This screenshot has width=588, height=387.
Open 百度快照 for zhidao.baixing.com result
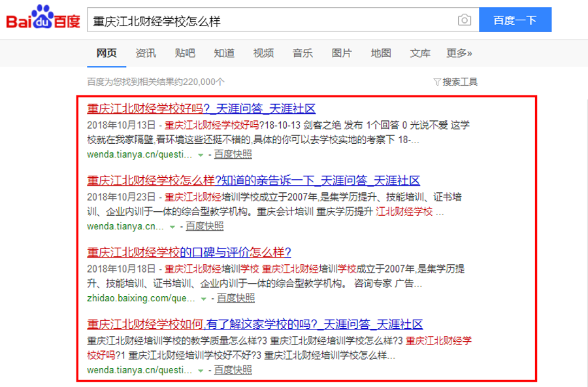coord(235,298)
